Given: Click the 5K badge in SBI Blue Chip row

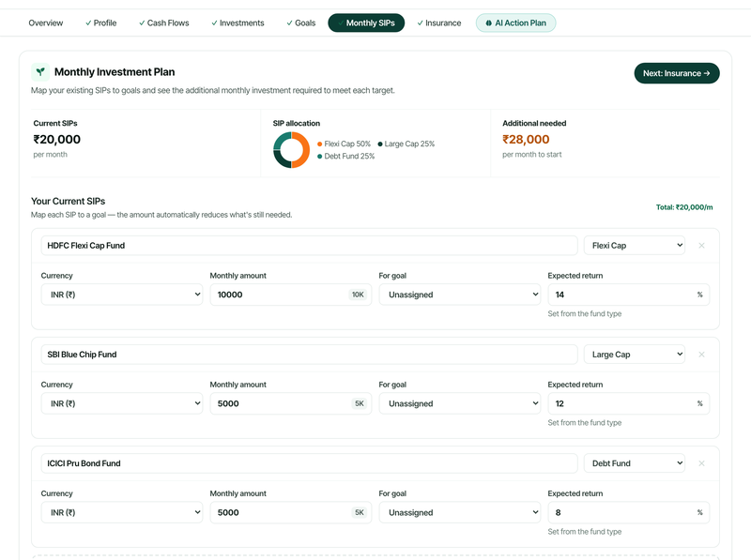Looking at the screenshot, I should point(360,403).
